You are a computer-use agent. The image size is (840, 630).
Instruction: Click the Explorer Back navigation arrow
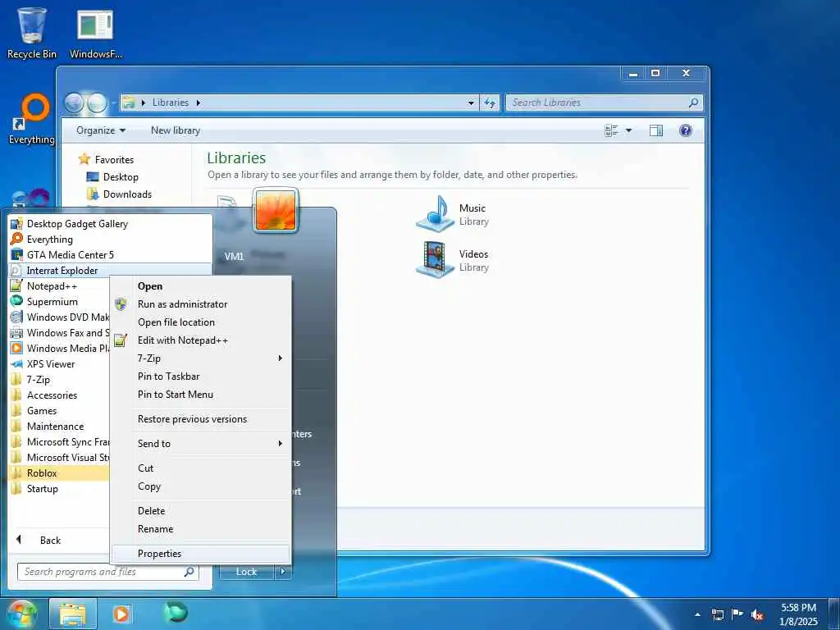74,103
